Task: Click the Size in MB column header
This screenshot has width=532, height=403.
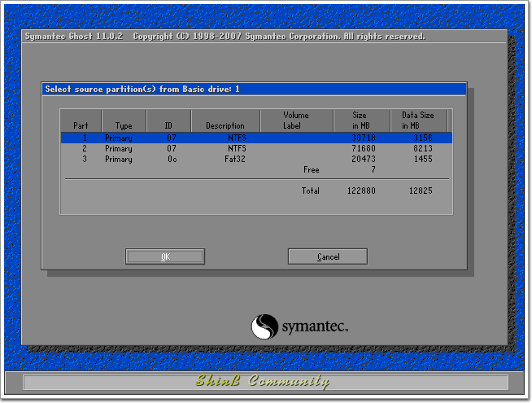Action: tap(362, 120)
